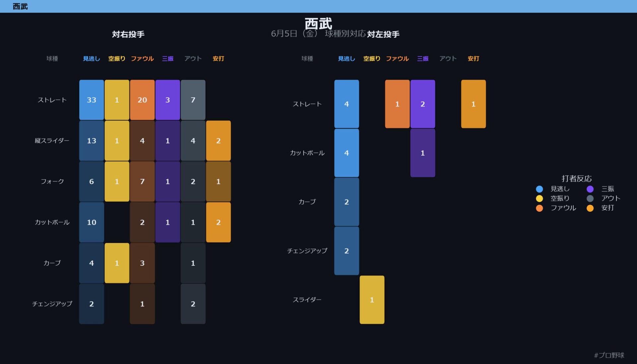Click the 10 cell in left カットボール row

(x=92, y=222)
